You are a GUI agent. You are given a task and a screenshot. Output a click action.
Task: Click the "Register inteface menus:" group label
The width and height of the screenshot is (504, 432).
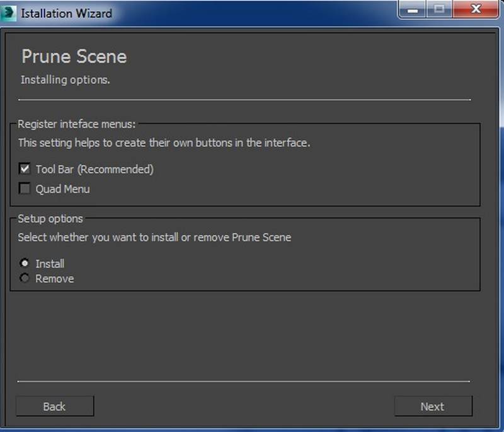click(x=76, y=124)
